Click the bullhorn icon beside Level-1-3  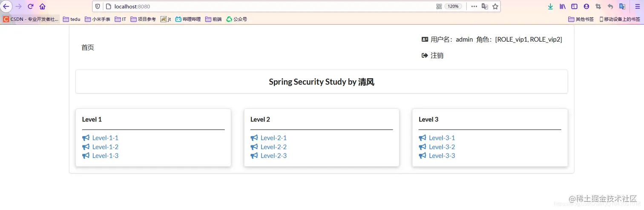point(86,156)
